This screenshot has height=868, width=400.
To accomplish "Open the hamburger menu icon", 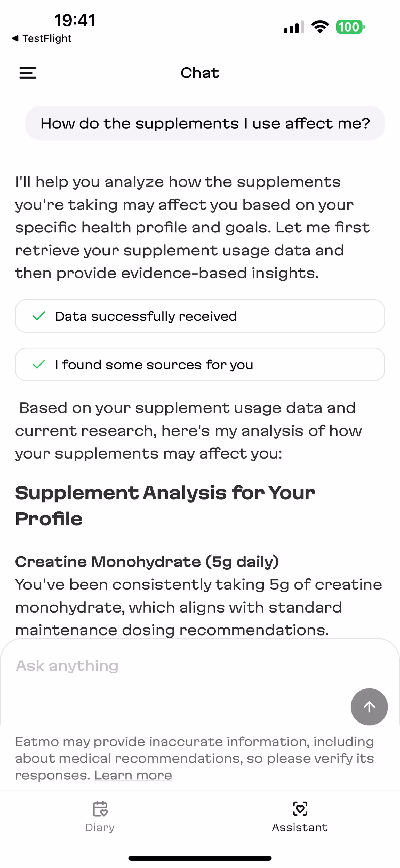I will click(x=28, y=73).
